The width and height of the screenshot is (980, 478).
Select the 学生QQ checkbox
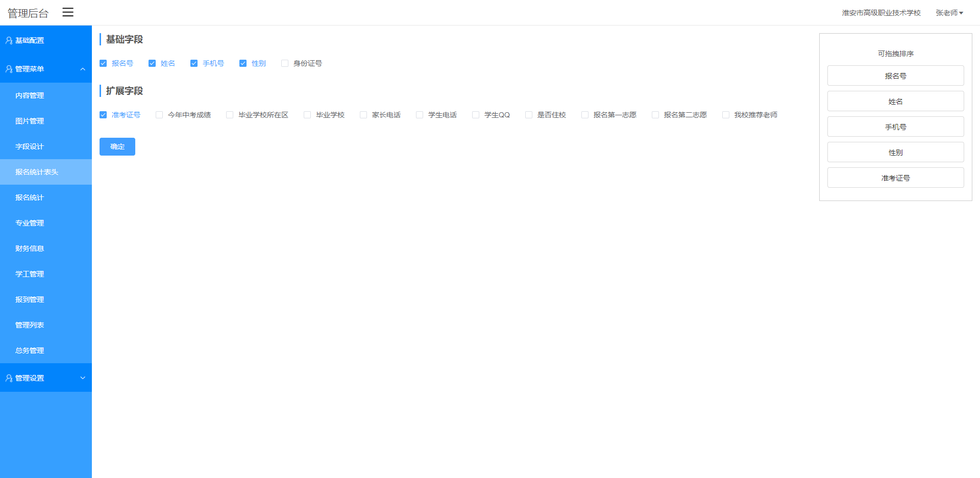[x=476, y=115]
